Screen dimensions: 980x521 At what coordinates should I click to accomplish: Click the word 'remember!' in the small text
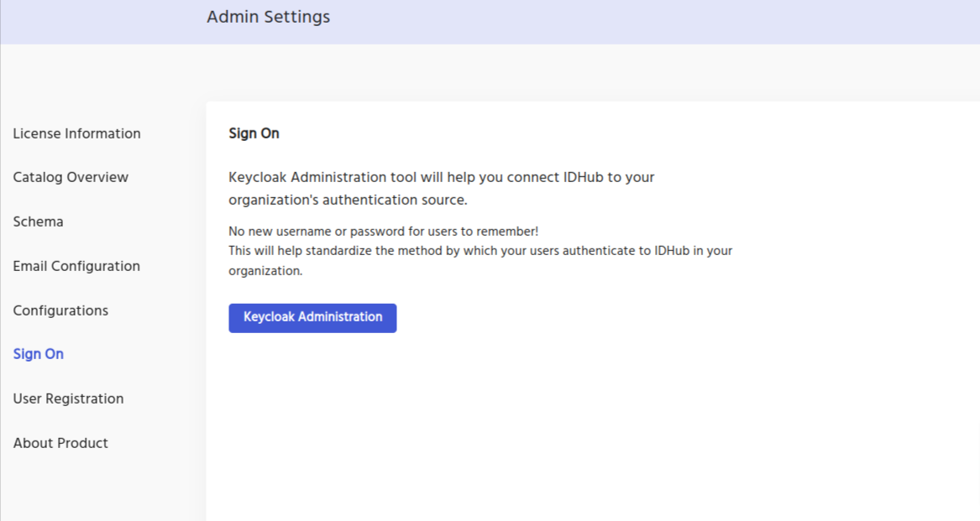tap(507, 232)
